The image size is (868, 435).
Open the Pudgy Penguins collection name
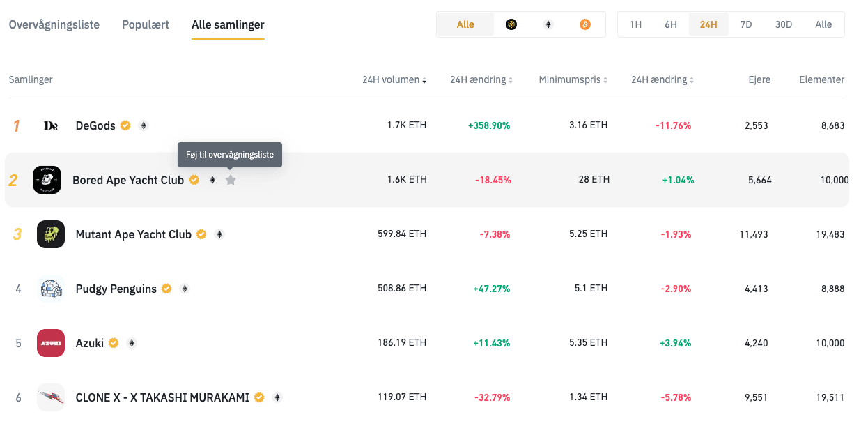(116, 289)
